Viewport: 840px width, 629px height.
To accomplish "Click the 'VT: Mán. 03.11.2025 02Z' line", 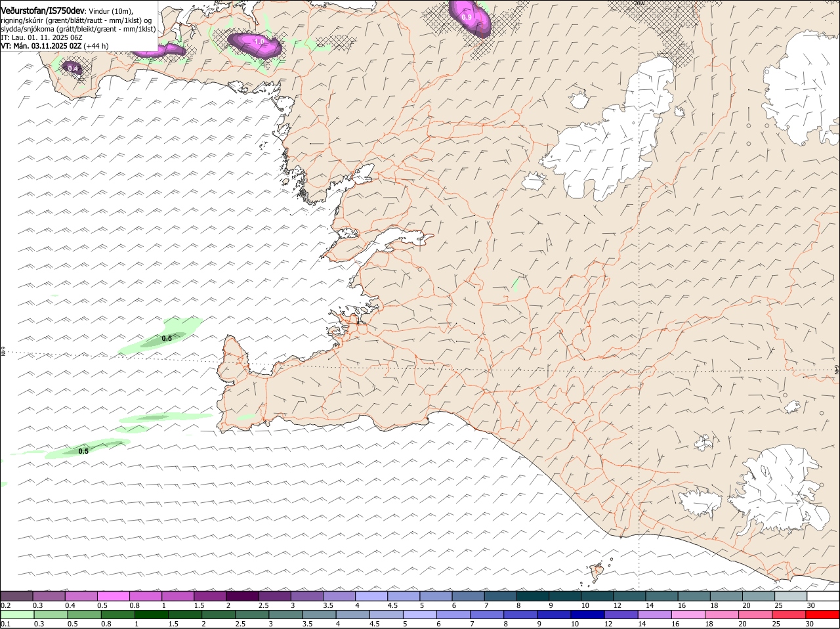I will (x=41, y=46).
